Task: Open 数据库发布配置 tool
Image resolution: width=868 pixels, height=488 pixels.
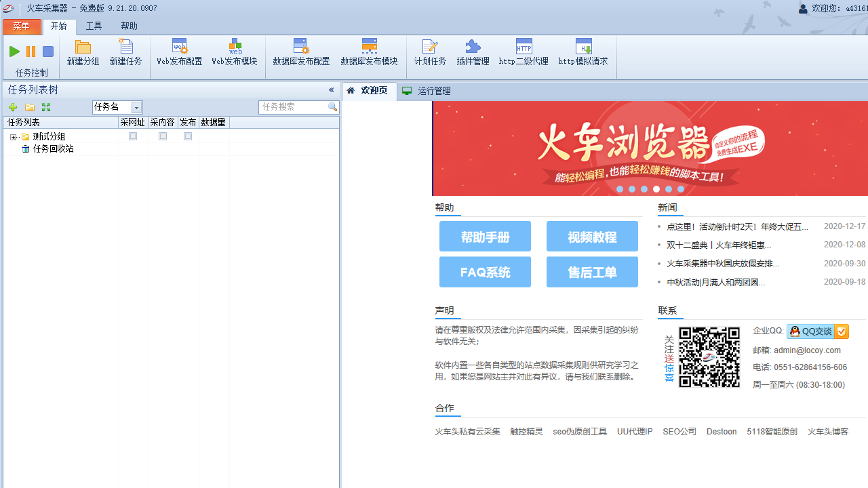Action: [x=301, y=52]
